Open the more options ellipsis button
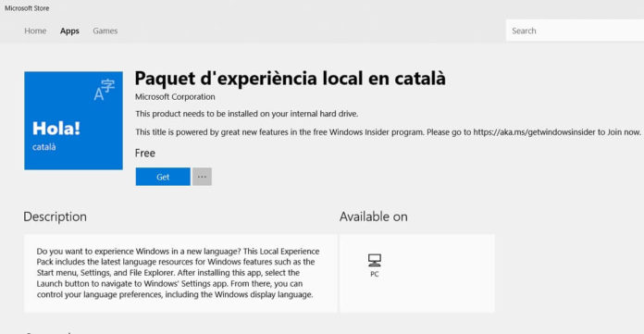 (202, 177)
